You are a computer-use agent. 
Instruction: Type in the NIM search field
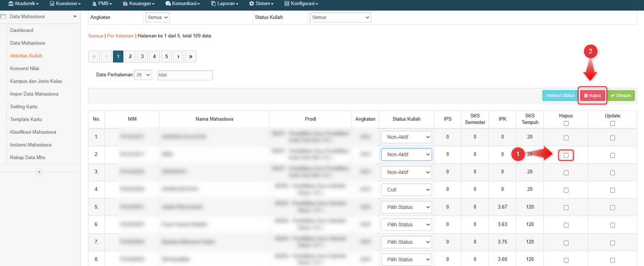point(185,75)
